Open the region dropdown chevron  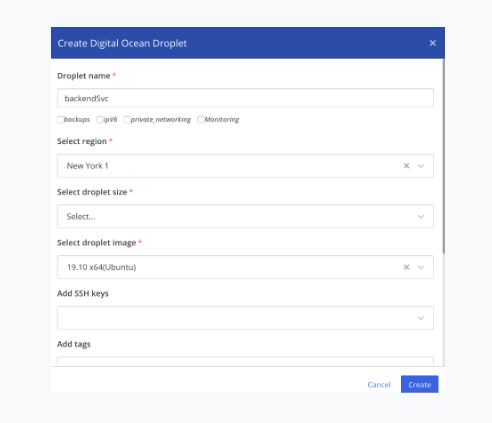[421, 166]
